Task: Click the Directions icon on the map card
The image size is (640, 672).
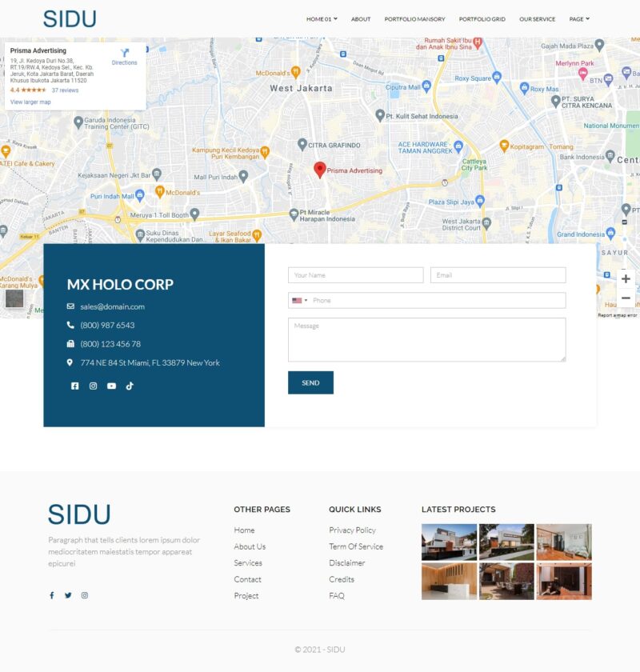Action: [124, 56]
